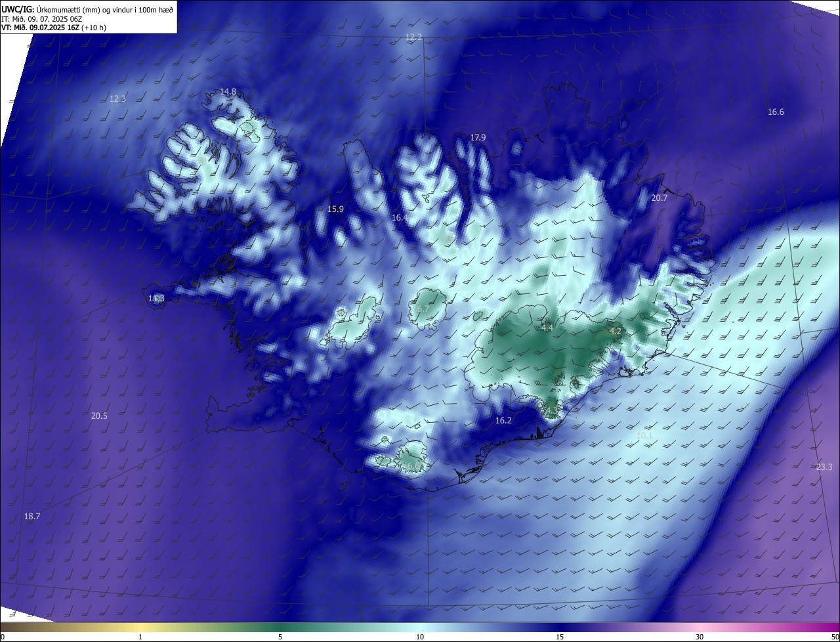Click the legend tick label 0
Viewport: 840px width, 642px height.
(x=3, y=637)
